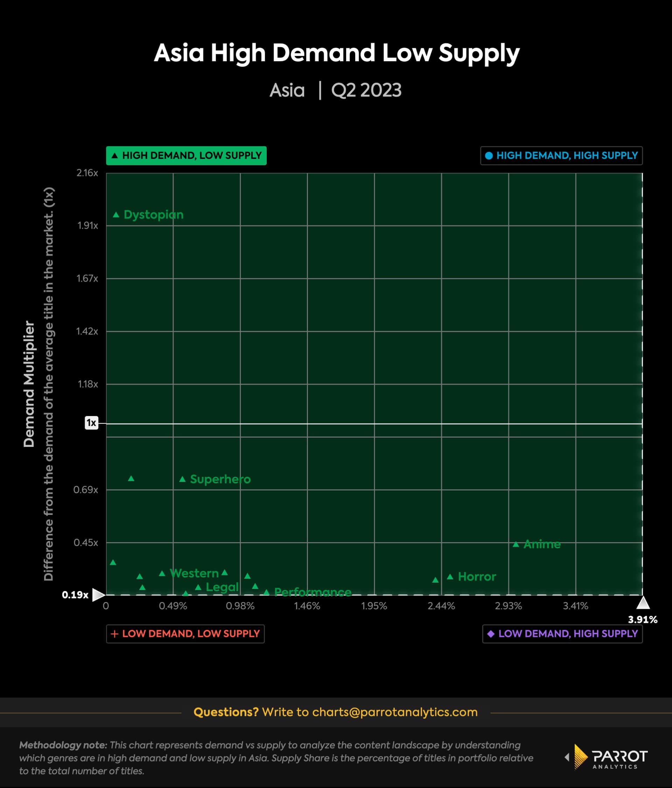The image size is (672, 788).
Task: Click the Methodology note paragraph
Action: pos(276,758)
